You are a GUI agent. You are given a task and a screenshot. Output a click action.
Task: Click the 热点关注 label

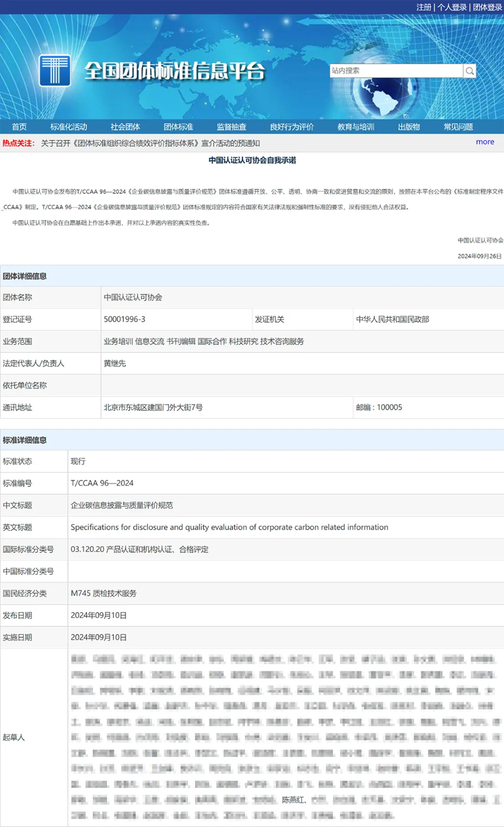coord(19,143)
